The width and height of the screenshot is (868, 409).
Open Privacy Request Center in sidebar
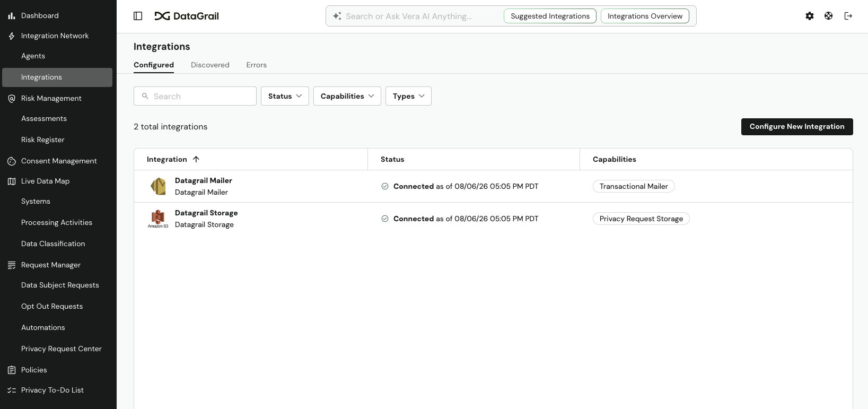61,349
